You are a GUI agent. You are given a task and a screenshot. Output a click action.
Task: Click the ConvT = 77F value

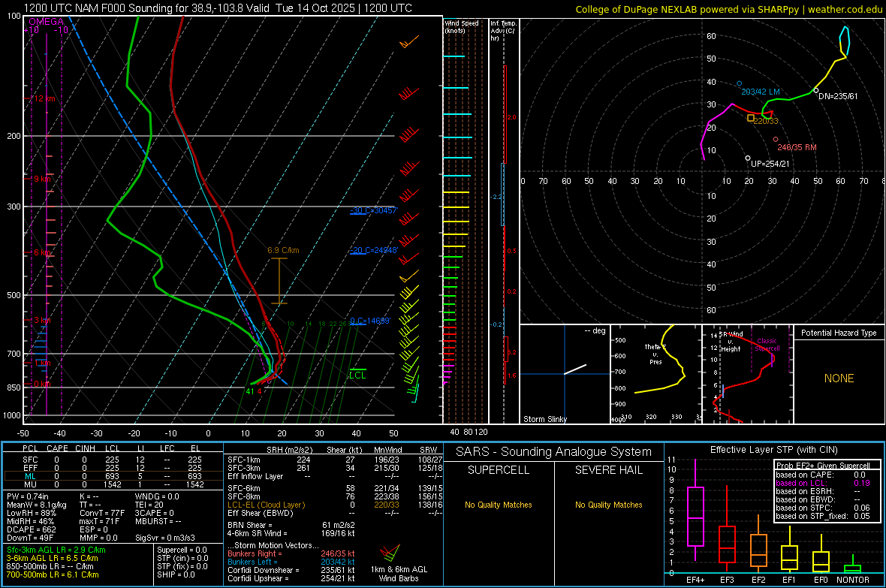click(103, 513)
